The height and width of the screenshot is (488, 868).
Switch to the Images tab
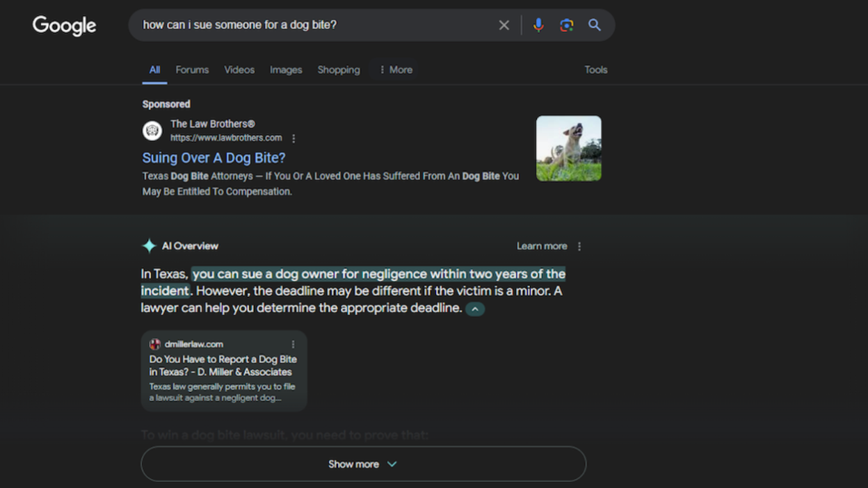[286, 70]
